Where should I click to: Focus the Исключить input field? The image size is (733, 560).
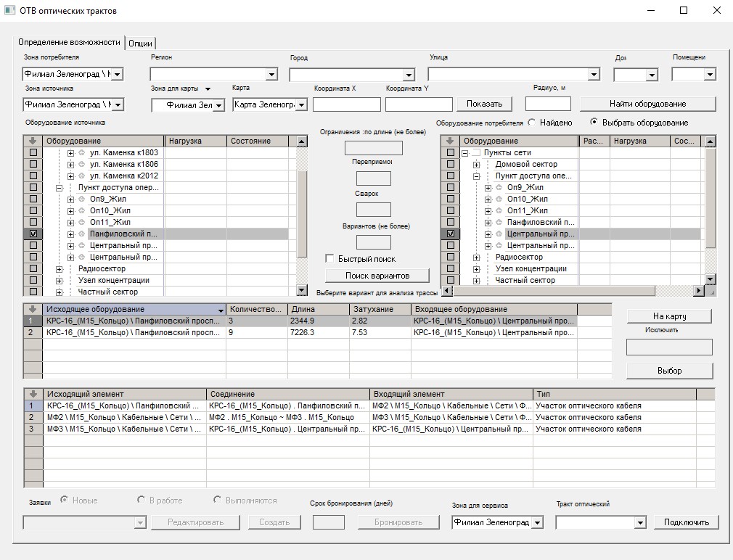669,347
